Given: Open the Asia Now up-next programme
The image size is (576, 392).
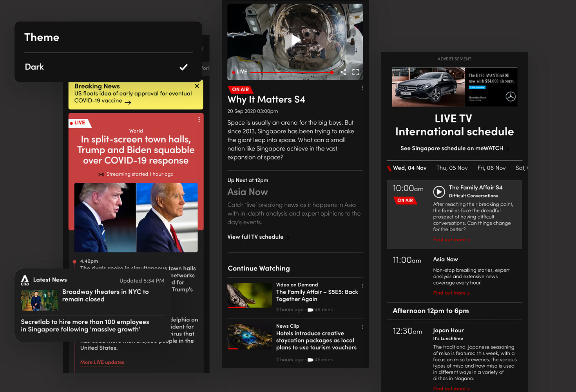Looking at the screenshot, I should [x=248, y=192].
